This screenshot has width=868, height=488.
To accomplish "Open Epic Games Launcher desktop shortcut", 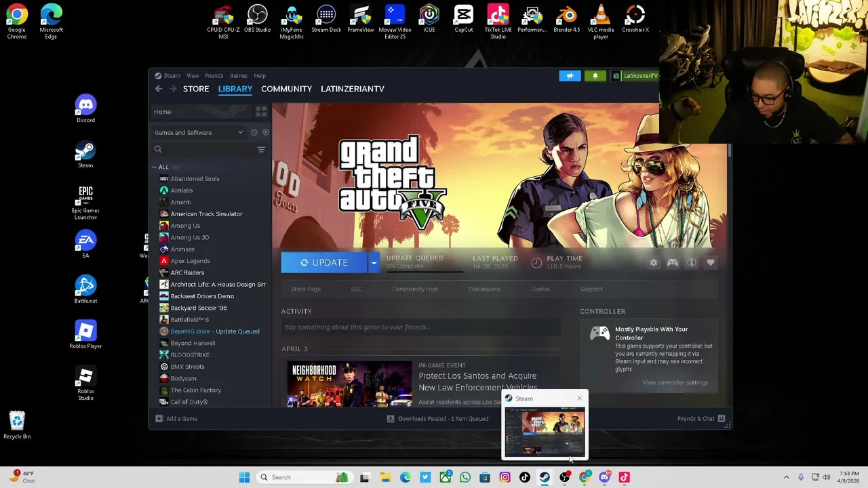I will [85, 202].
